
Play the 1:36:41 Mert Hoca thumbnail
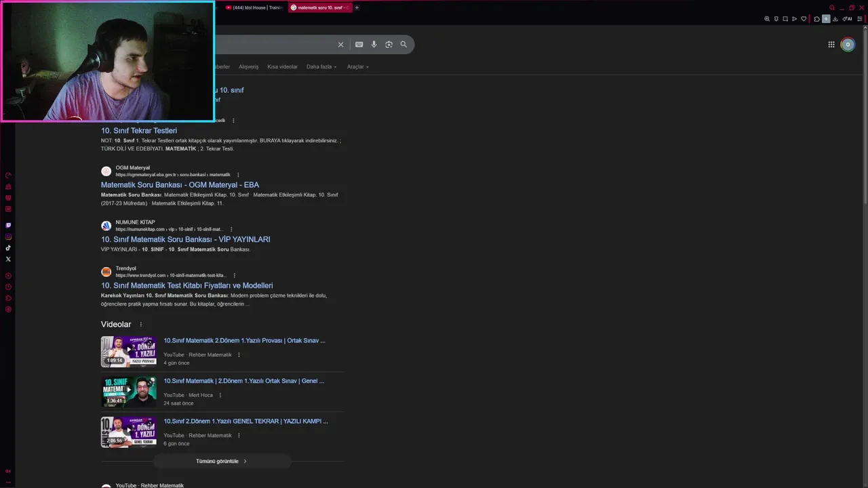[129, 392]
